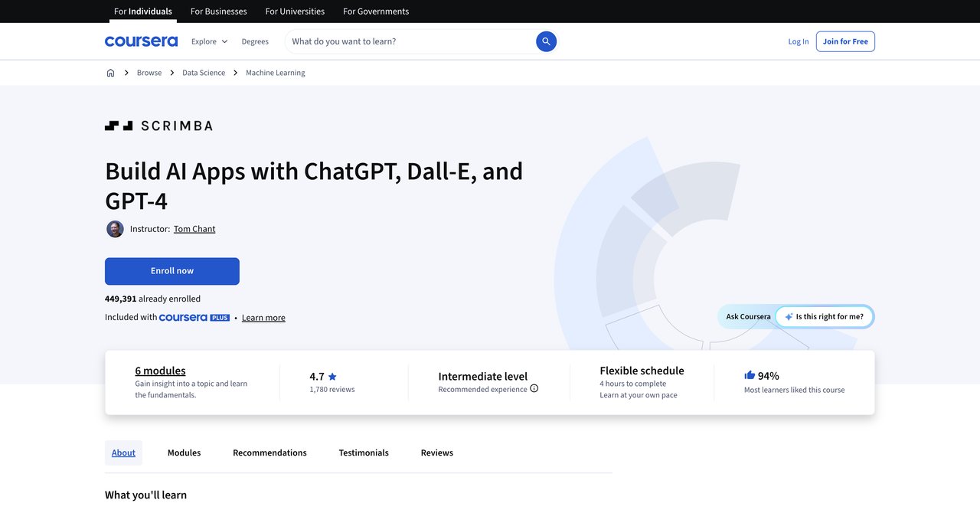Click the Coursera Plus logo badge

pyautogui.click(x=194, y=318)
